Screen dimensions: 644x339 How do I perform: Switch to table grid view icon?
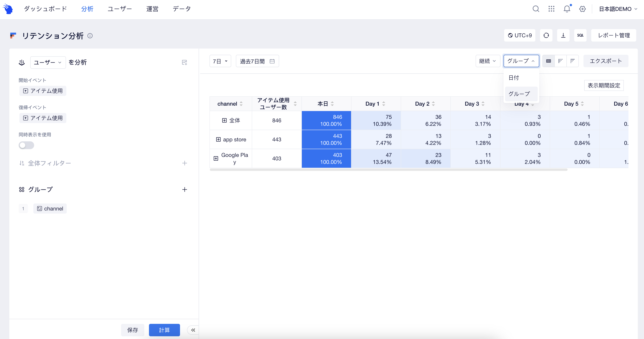click(549, 61)
